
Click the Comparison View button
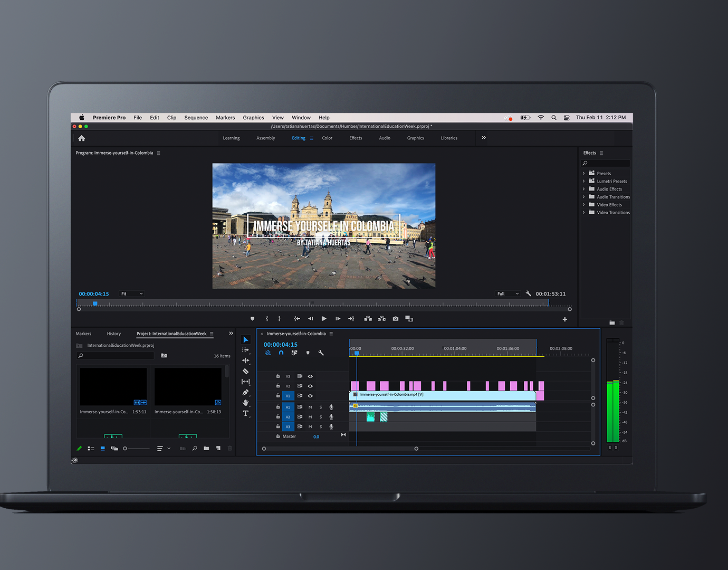(409, 318)
